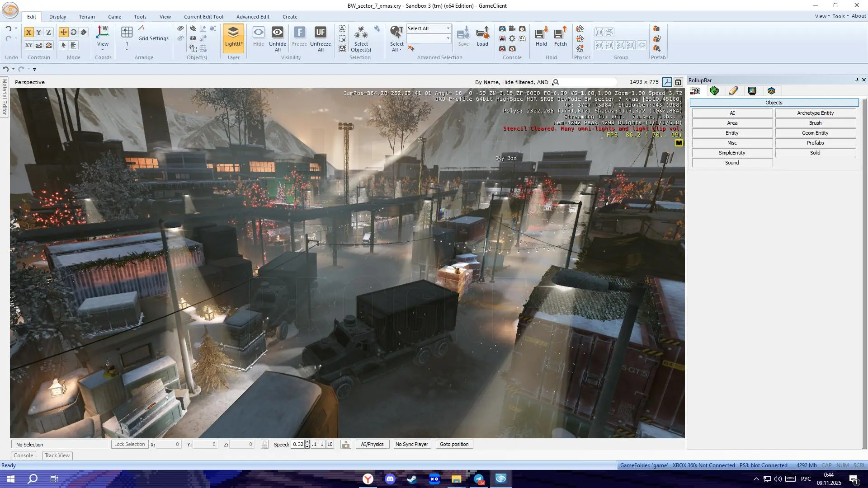Screen dimensions: 868x488
Task: Open File Explorer from the taskbar
Action: click(456, 479)
